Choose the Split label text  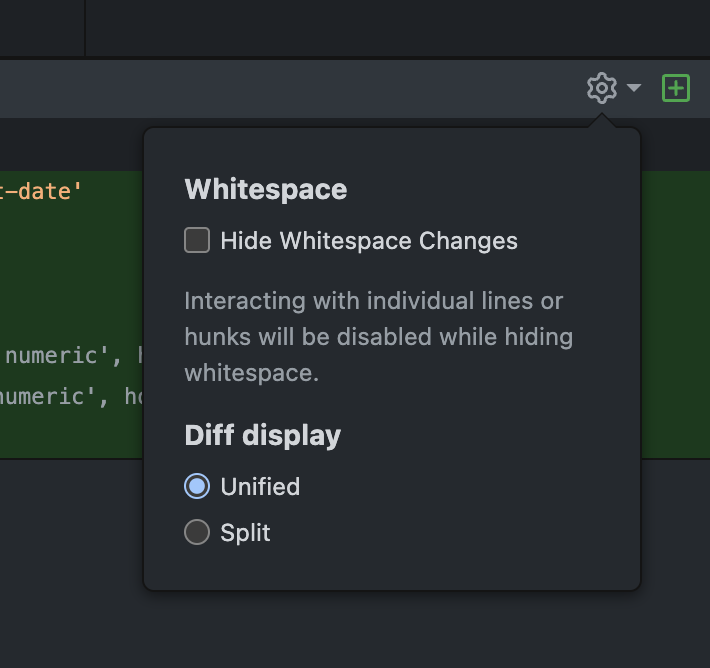(245, 533)
